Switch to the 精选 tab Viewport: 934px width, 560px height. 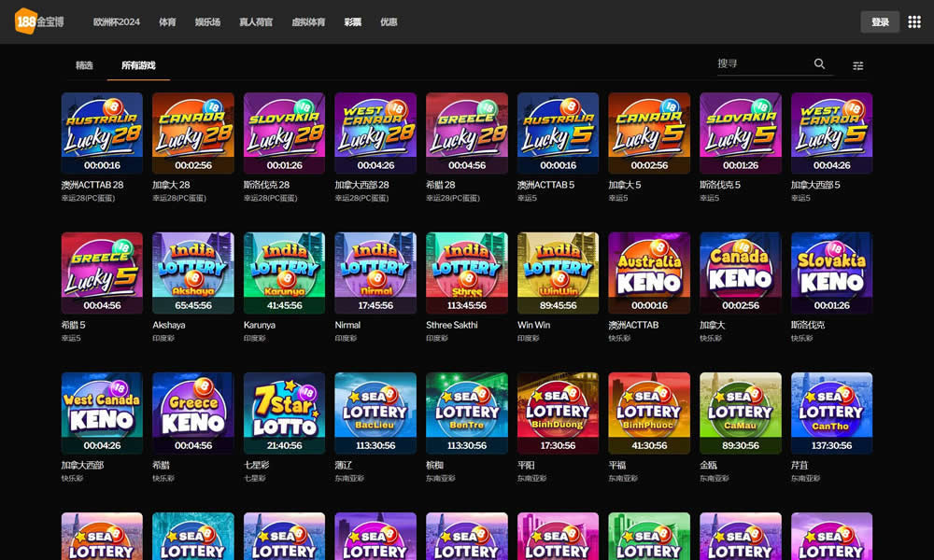tap(84, 65)
